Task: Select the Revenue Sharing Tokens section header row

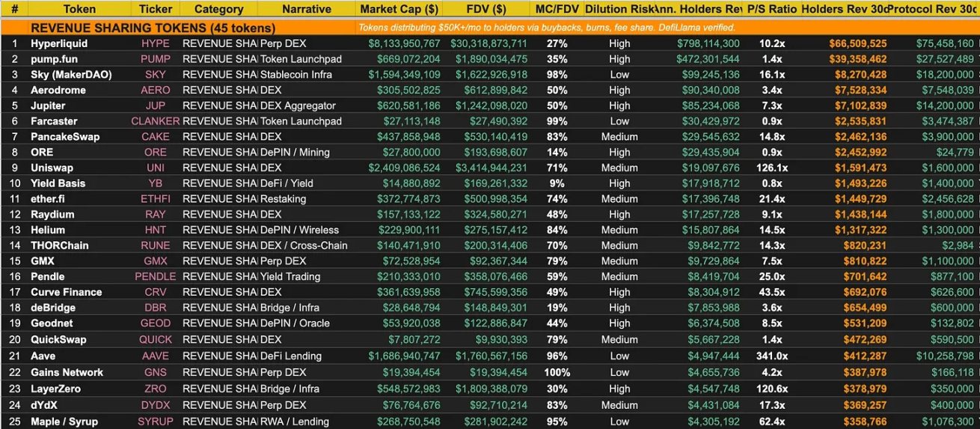Action: [x=152, y=28]
